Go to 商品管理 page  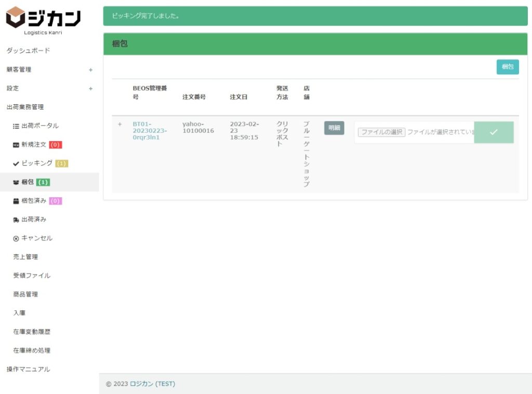point(25,294)
